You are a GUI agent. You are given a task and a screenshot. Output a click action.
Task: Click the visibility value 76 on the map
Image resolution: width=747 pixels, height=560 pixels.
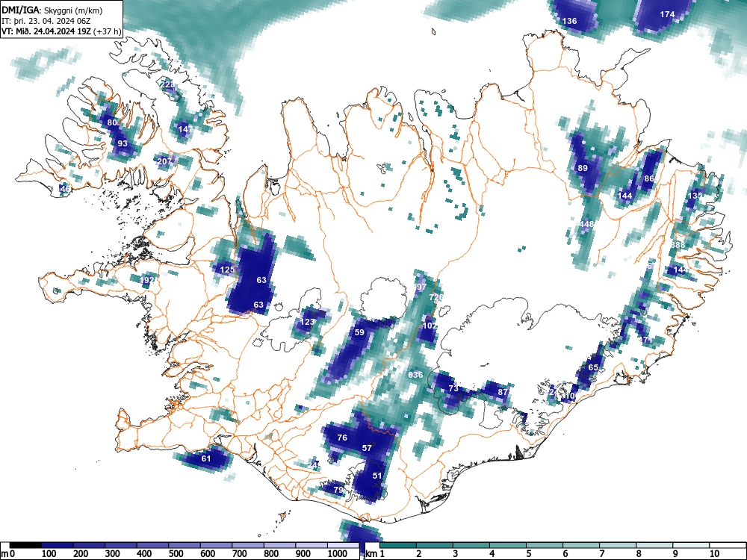342,437
